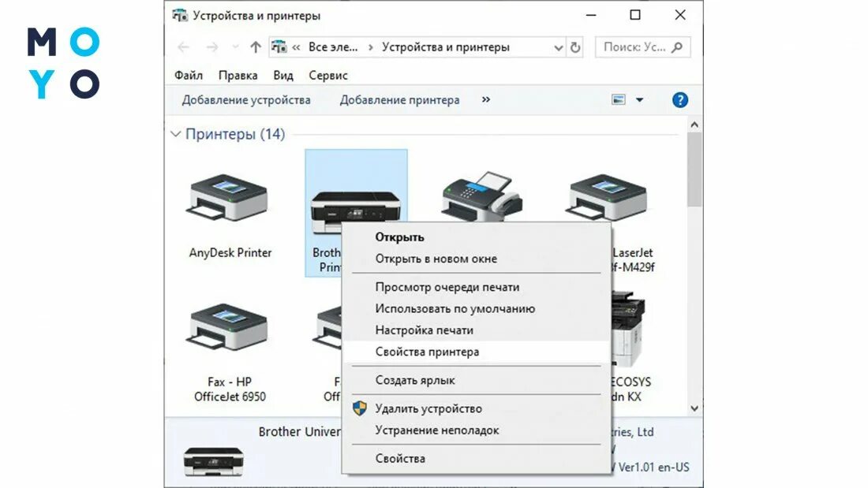Click Устройства и принтеры breadcrumb segment
Viewport: 868px width, 488px height.
(x=446, y=47)
